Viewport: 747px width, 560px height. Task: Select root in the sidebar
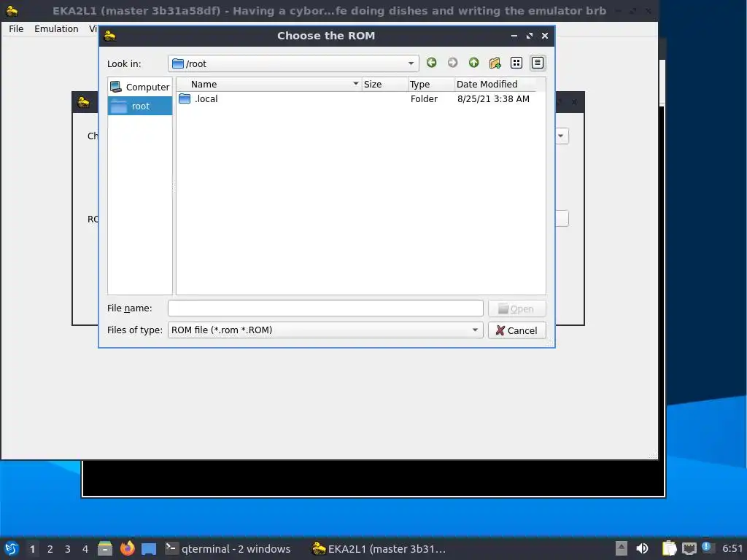coord(139,106)
